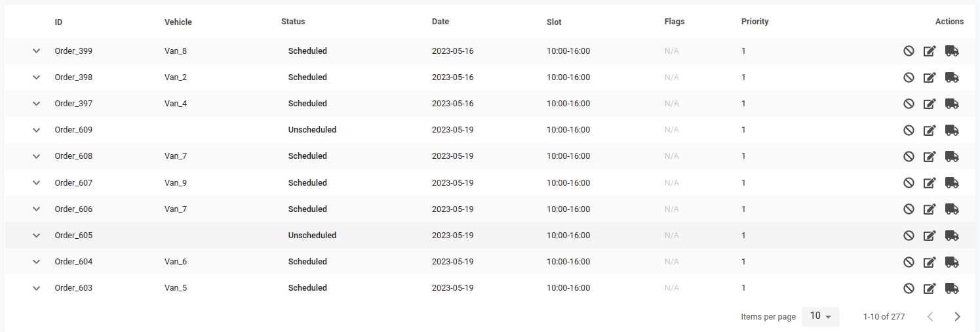Click the truck icon for Order_609
The width and height of the screenshot is (980, 332).
click(x=952, y=130)
